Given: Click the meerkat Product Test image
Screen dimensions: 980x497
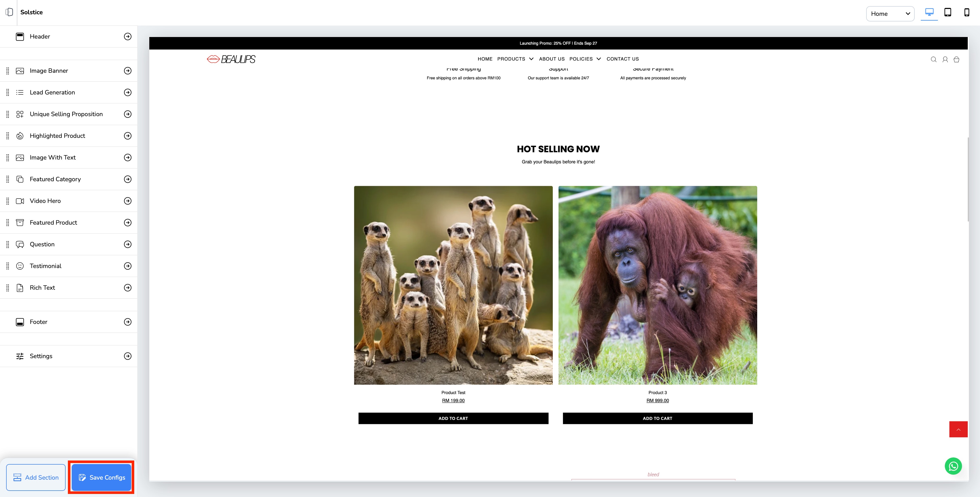Looking at the screenshot, I should point(453,285).
